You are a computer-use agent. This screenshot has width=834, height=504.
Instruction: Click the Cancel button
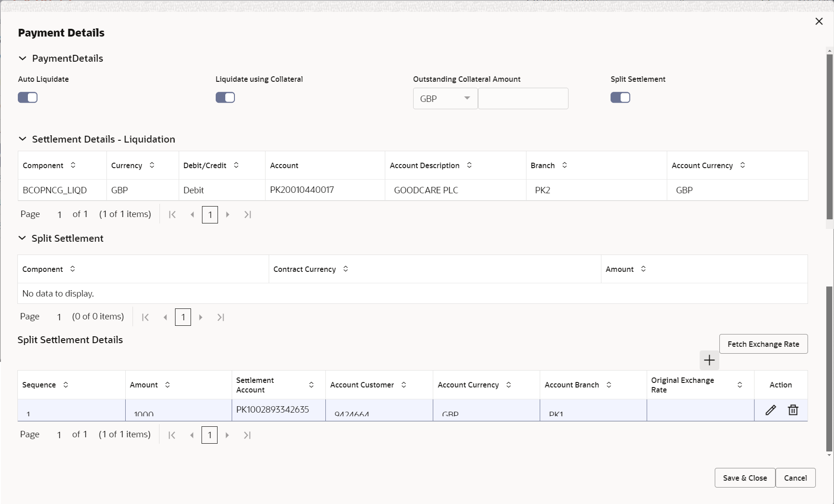(x=795, y=477)
